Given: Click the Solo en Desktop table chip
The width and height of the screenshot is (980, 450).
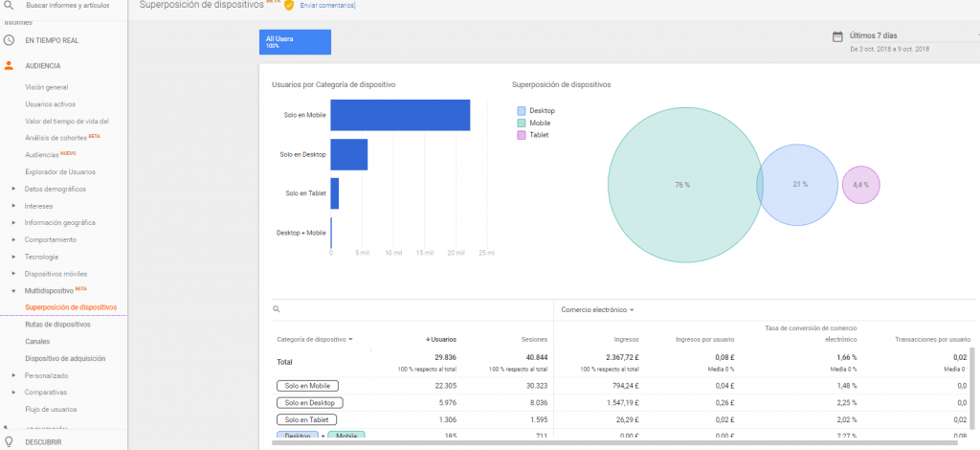Looking at the screenshot, I should pyautogui.click(x=310, y=403).
